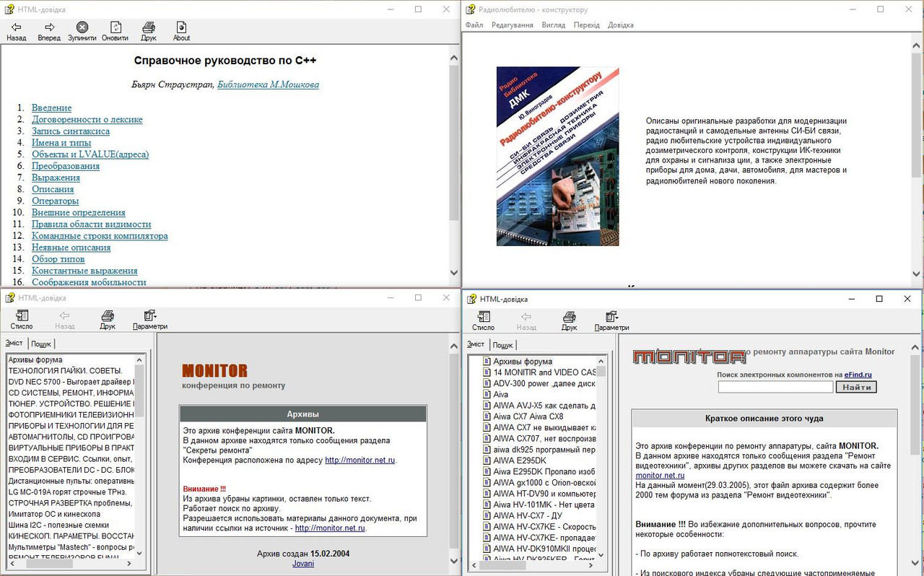Open the Файл menu in Радиолюбителю window
Image resolution: width=924 pixels, height=576 pixels.
474,25
